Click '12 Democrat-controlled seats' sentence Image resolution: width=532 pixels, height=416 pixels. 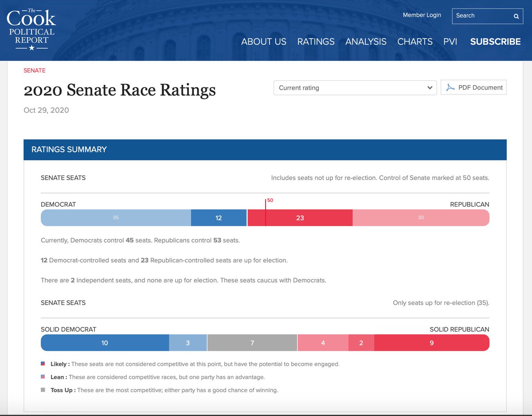point(164,260)
